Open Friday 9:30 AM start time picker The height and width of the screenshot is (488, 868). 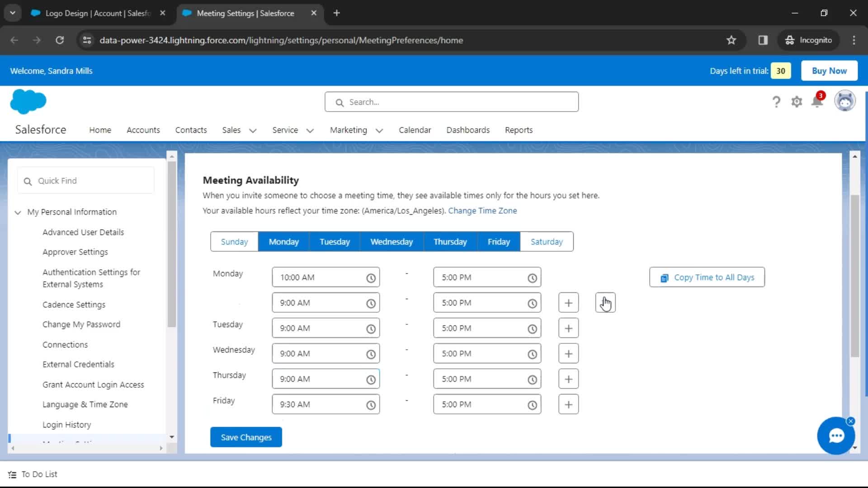pyautogui.click(x=325, y=404)
